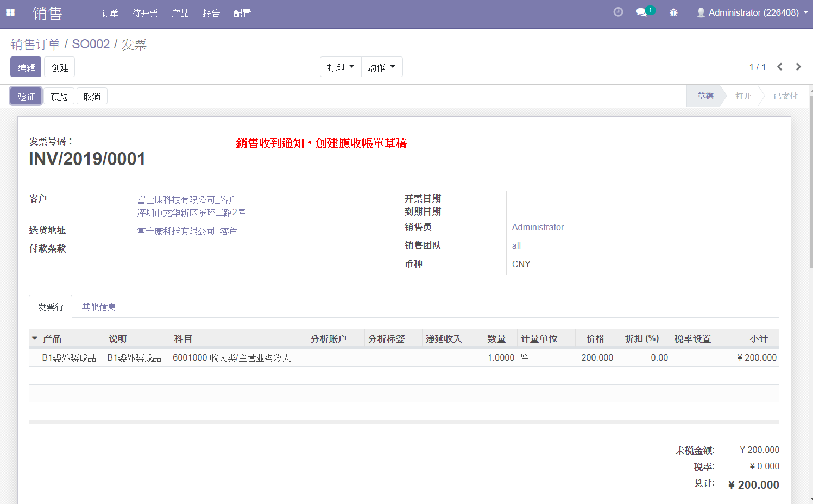813x504 pixels.
Task: Open delivery address 富士康科技有限公司_客户 link
Action: [187, 231]
